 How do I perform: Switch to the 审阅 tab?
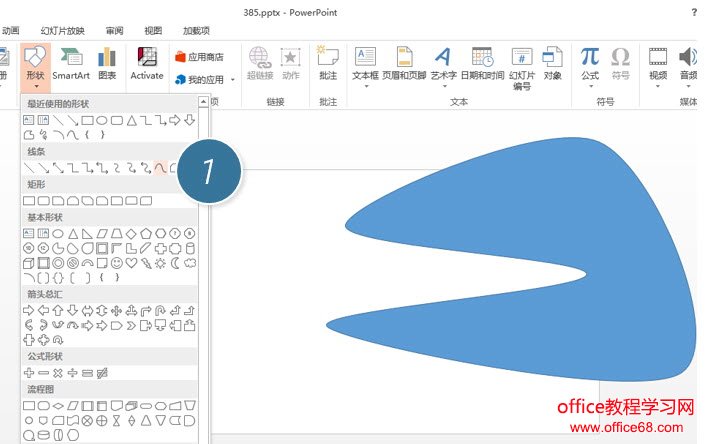tap(114, 30)
